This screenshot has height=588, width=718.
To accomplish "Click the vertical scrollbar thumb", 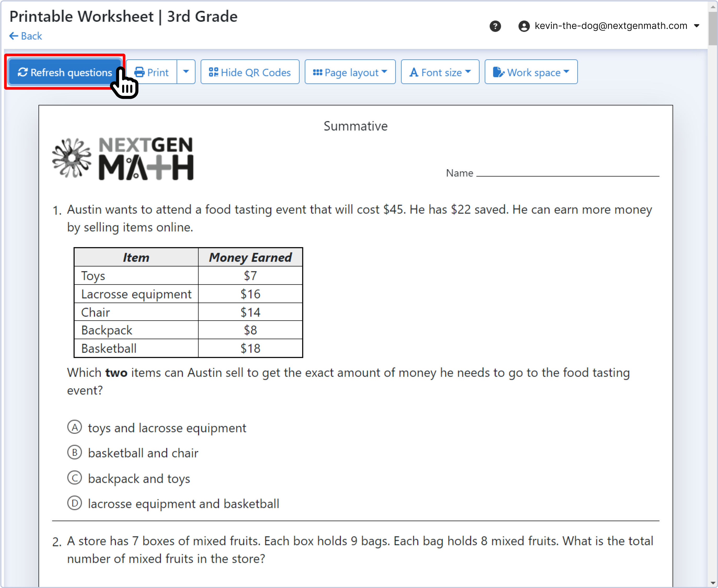I will (x=713, y=28).
